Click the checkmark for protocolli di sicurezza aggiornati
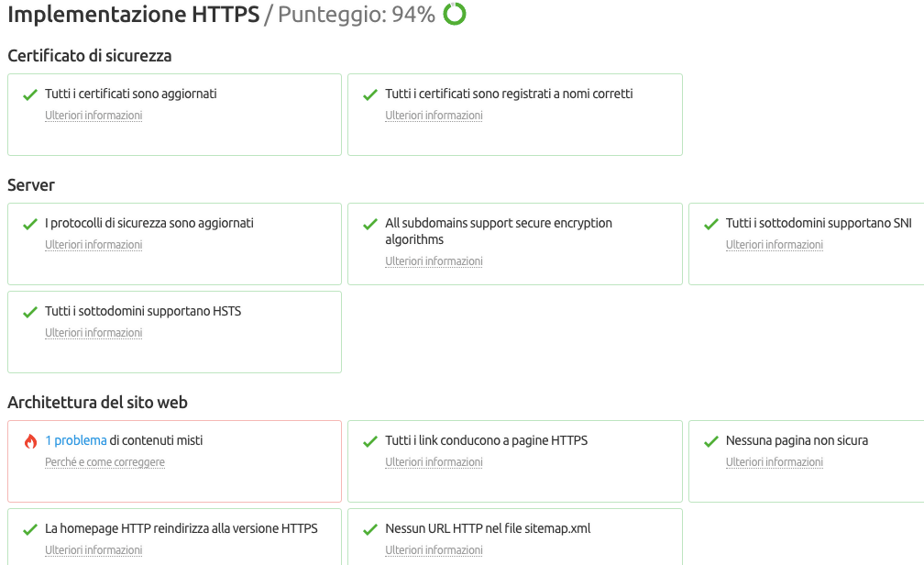The image size is (924, 565). tap(28, 223)
